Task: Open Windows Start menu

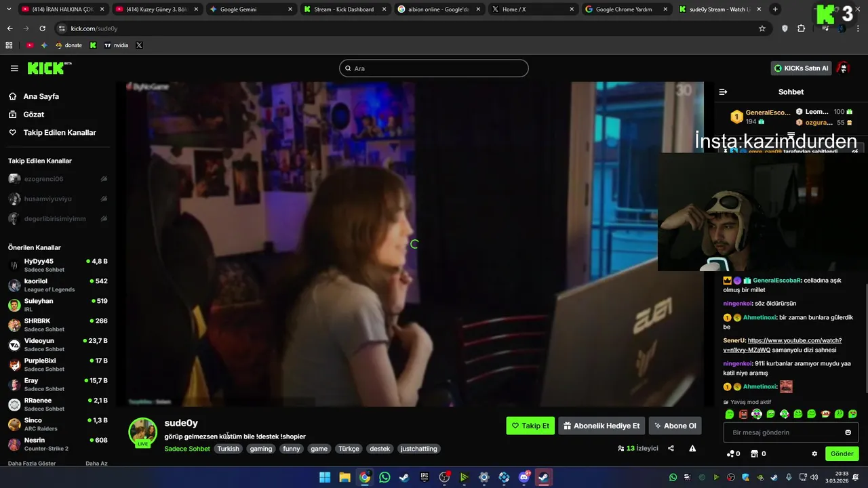Action: click(x=325, y=477)
